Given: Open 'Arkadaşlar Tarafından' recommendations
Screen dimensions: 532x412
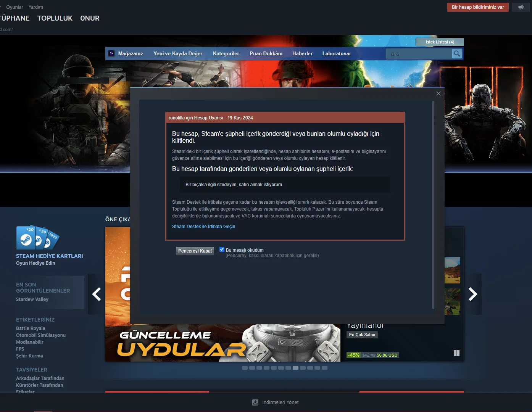Looking at the screenshot, I should click(40, 378).
